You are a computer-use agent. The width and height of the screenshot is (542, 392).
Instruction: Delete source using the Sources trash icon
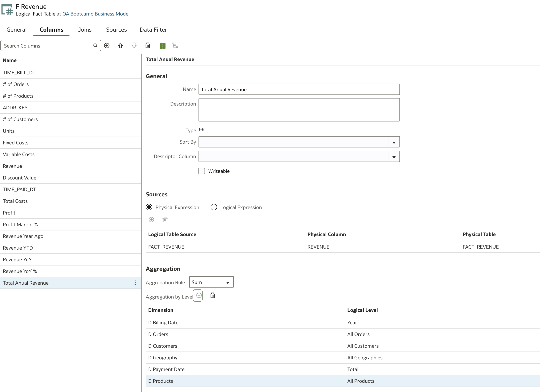(165, 220)
